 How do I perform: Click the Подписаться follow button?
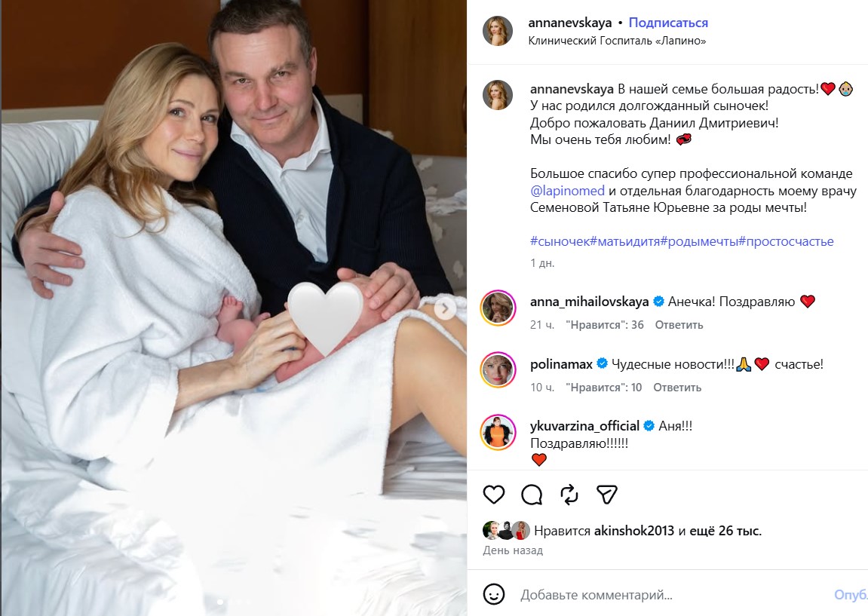click(668, 23)
